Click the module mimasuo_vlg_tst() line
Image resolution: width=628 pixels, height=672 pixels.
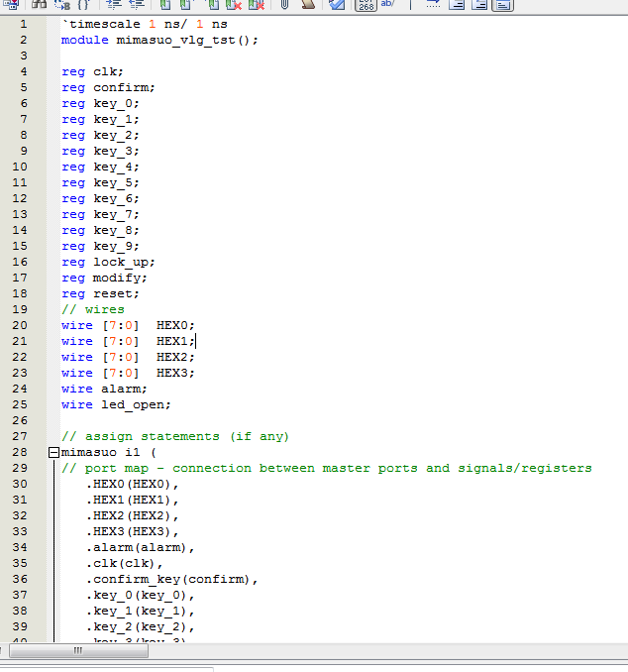coord(159,40)
